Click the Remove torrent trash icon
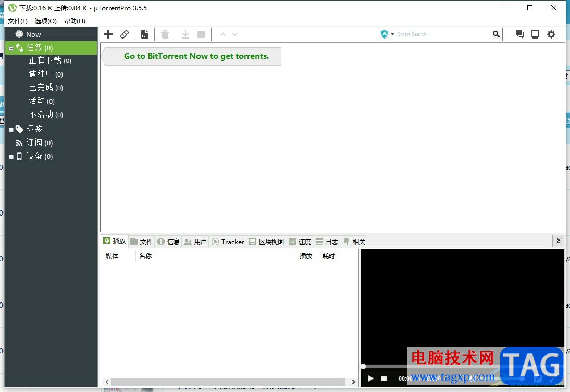This screenshot has height=392, width=570. pos(165,34)
